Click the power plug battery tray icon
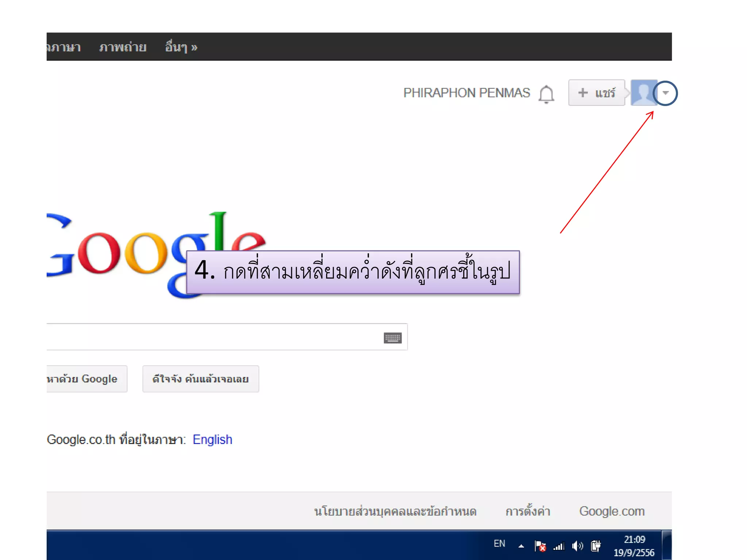This screenshot has width=747, height=560. (x=596, y=546)
